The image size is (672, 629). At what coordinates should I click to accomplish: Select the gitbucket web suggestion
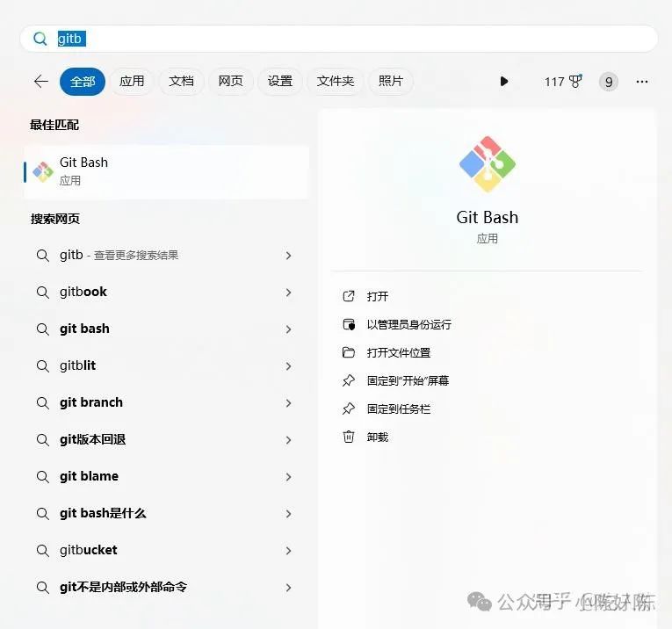coord(166,550)
